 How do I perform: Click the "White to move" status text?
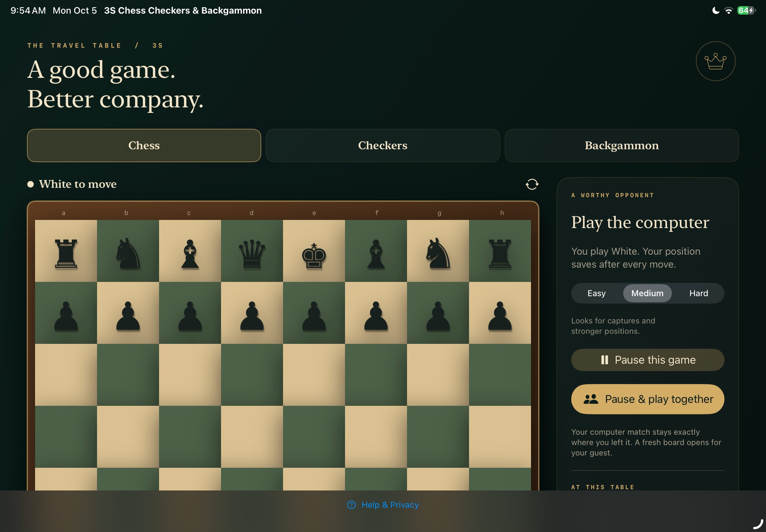pyautogui.click(x=78, y=184)
